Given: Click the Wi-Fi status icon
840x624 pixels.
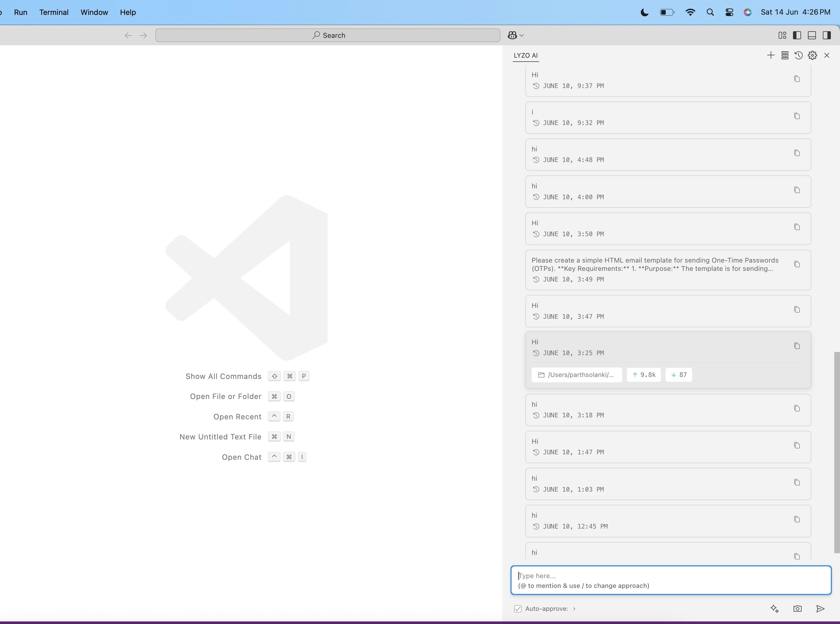Looking at the screenshot, I should (690, 12).
